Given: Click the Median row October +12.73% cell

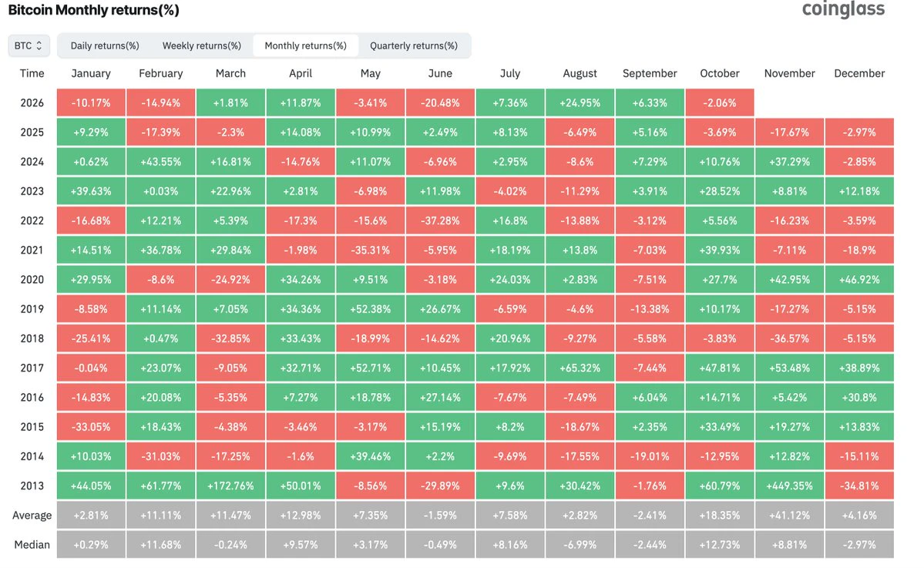Looking at the screenshot, I should click(720, 545).
